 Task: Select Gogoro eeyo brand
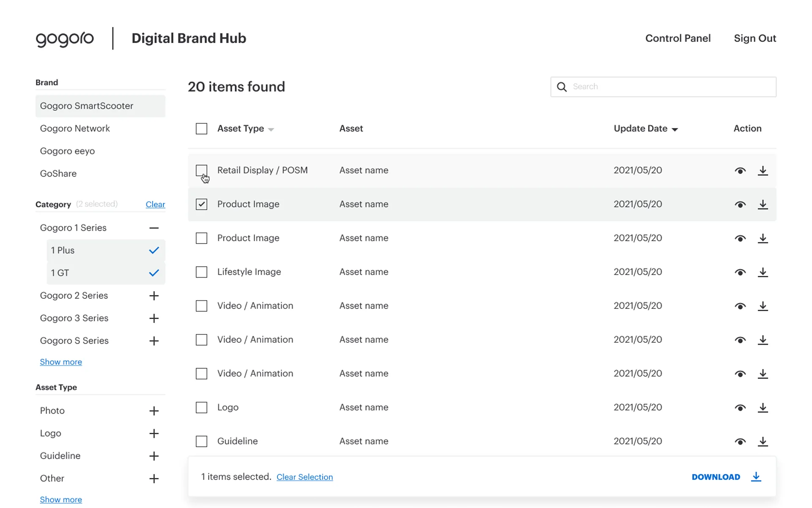67,151
